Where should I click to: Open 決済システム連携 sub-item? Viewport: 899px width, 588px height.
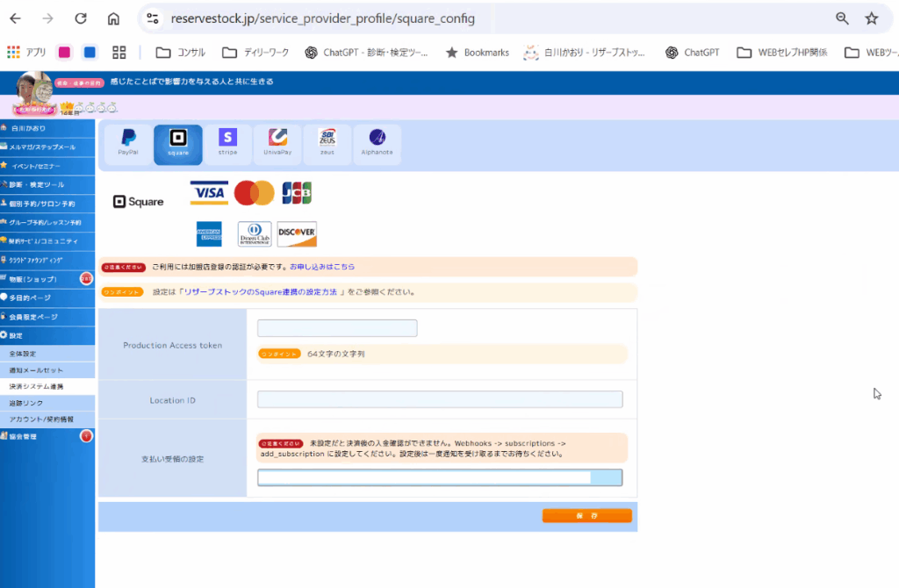(47, 386)
